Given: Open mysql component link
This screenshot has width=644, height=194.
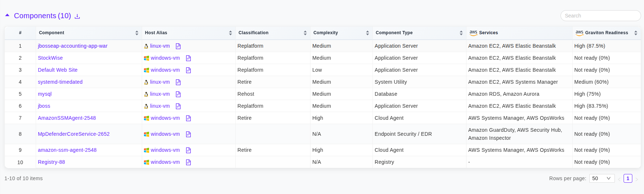Looking at the screenshot, I should [x=45, y=94].
